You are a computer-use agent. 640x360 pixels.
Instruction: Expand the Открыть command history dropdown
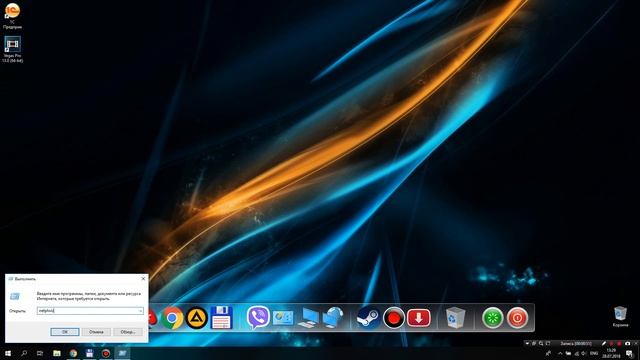click(140, 311)
